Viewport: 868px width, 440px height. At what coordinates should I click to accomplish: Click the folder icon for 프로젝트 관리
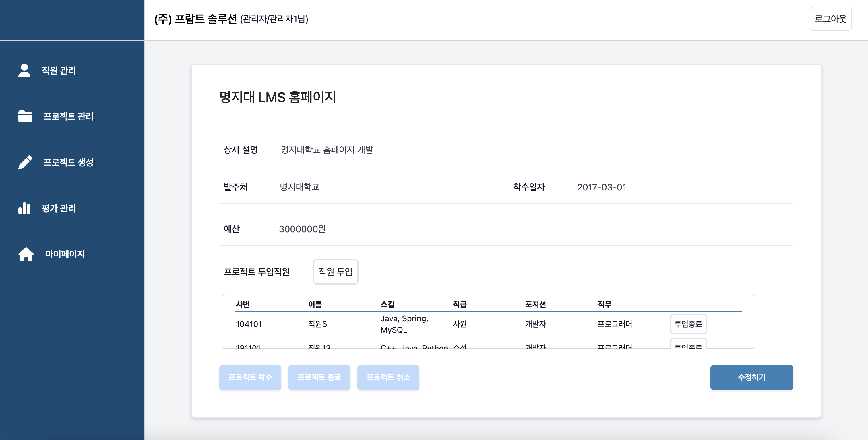click(25, 116)
